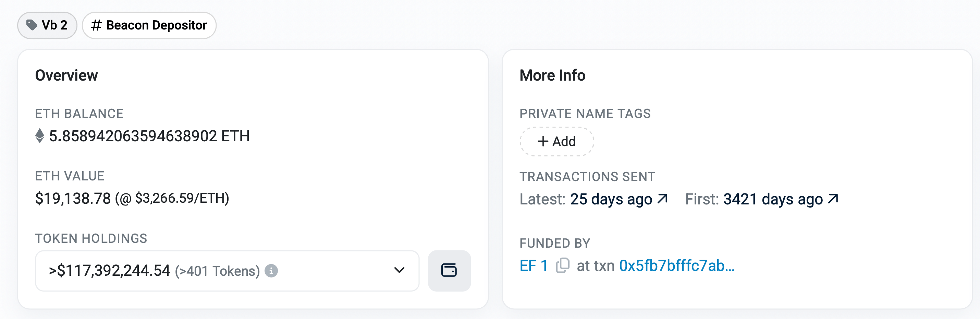This screenshot has width=980, height=319.
Task: Open the wallet token holdings view button
Action: tap(449, 271)
